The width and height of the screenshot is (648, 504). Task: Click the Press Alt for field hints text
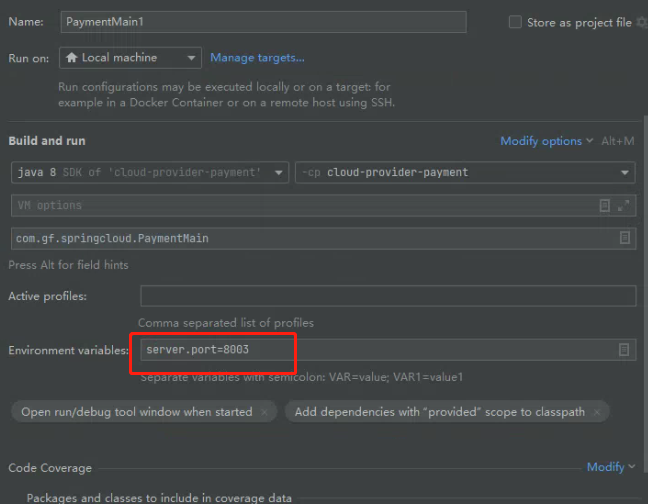coord(68,265)
